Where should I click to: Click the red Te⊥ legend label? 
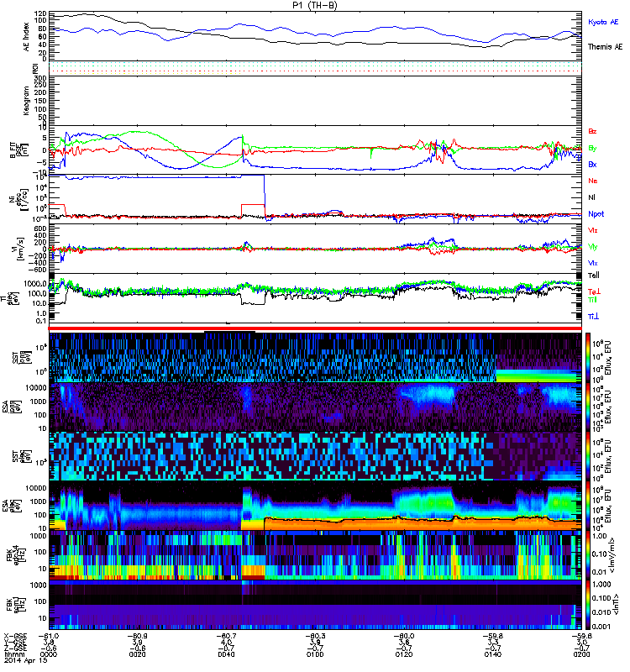tap(594, 291)
